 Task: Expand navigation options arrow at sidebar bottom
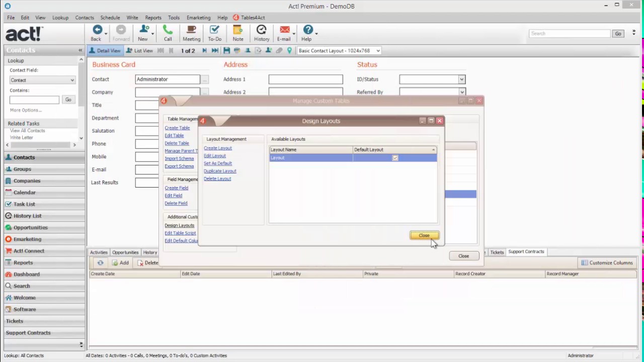pyautogui.click(x=81, y=344)
